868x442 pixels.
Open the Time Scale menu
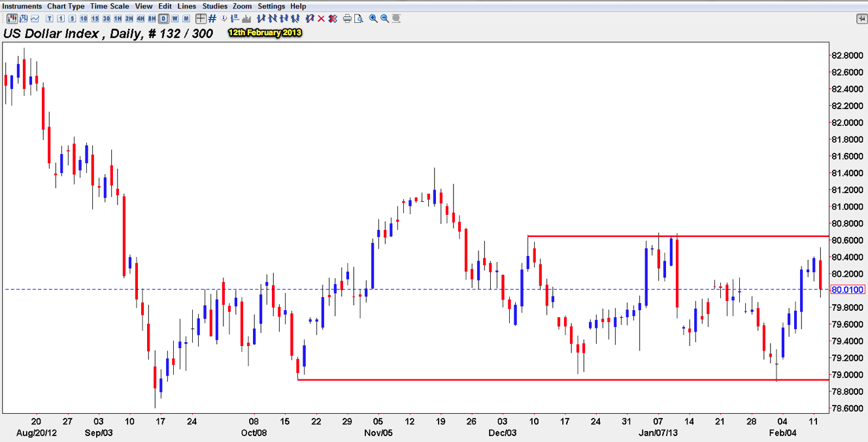[110, 6]
